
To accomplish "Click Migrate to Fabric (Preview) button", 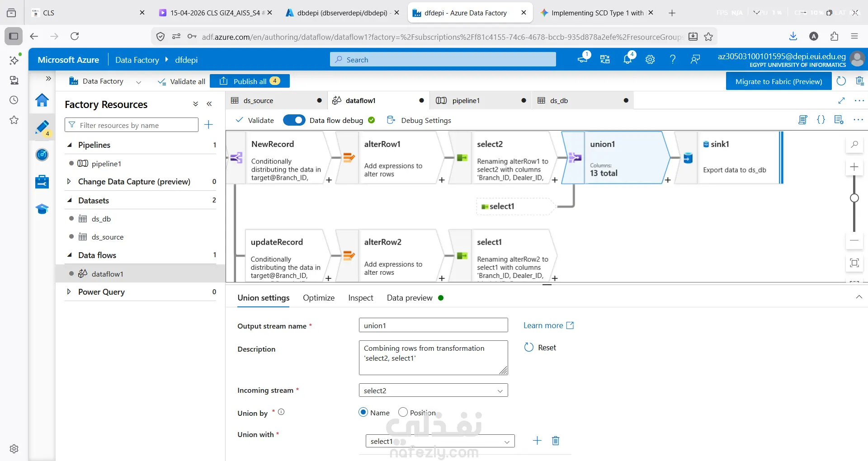I will pos(778,81).
